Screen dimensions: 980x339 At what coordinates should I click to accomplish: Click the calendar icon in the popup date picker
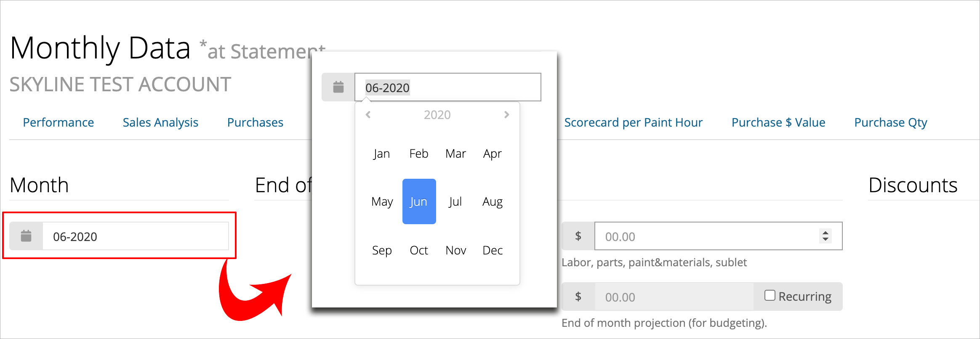click(x=338, y=87)
